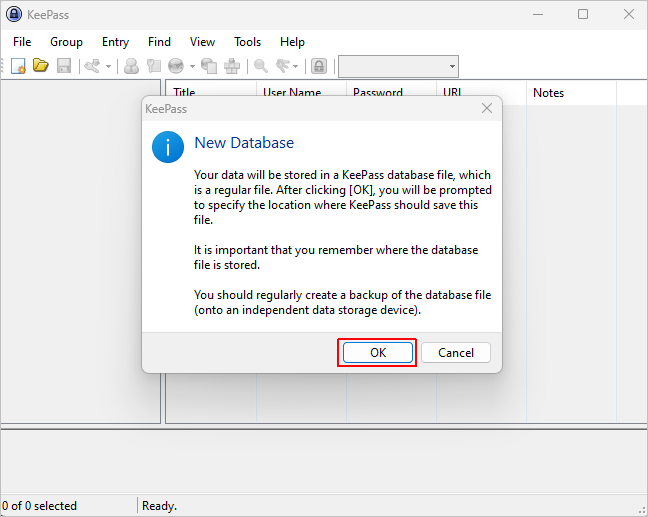Confirm New Database dialog with OK
This screenshot has width=648, height=517.
[378, 353]
